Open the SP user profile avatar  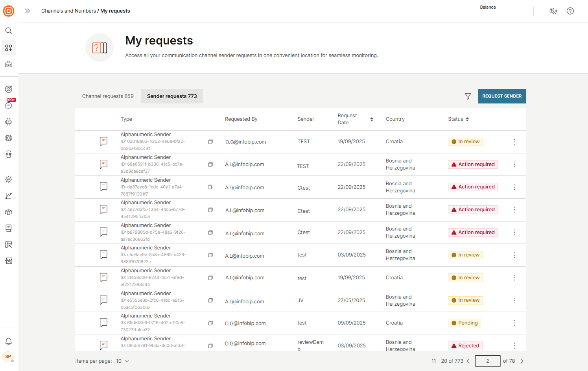tap(8, 356)
